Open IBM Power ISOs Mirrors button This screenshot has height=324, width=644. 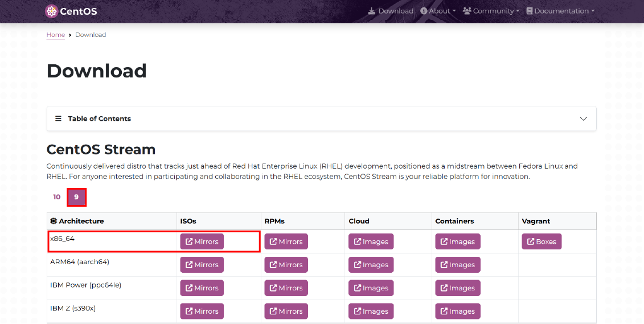[202, 288]
